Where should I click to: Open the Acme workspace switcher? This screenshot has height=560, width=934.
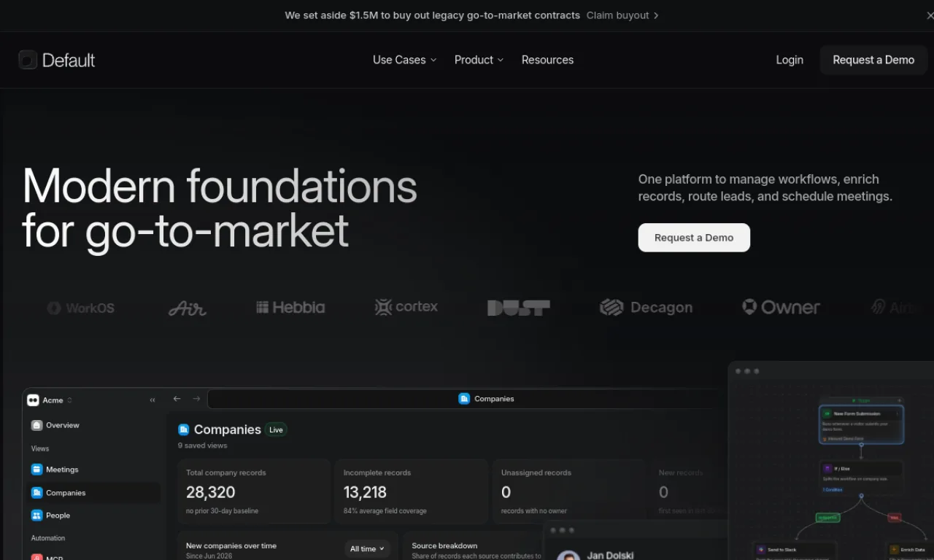50,400
